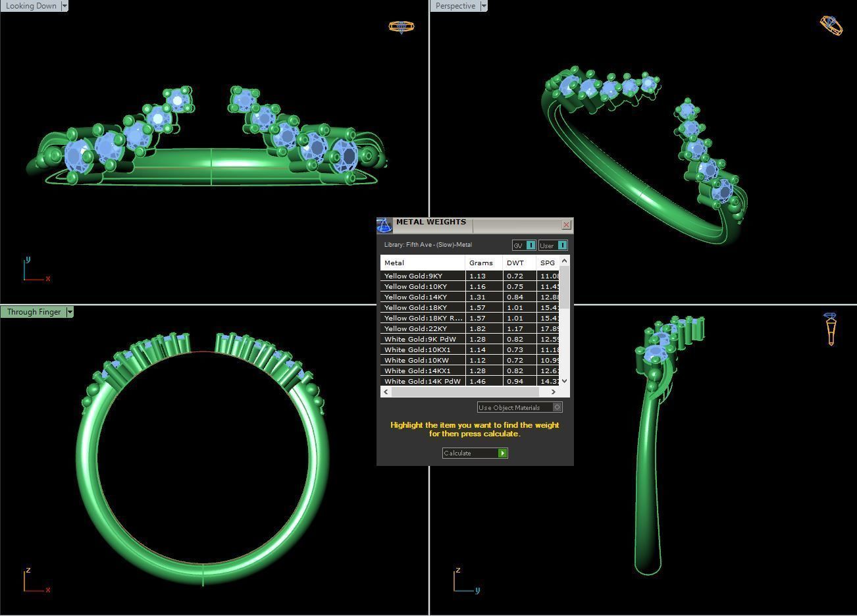Click the side-view ring orientation icon
The width and height of the screenshot is (857, 616).
tap(831, 328)
